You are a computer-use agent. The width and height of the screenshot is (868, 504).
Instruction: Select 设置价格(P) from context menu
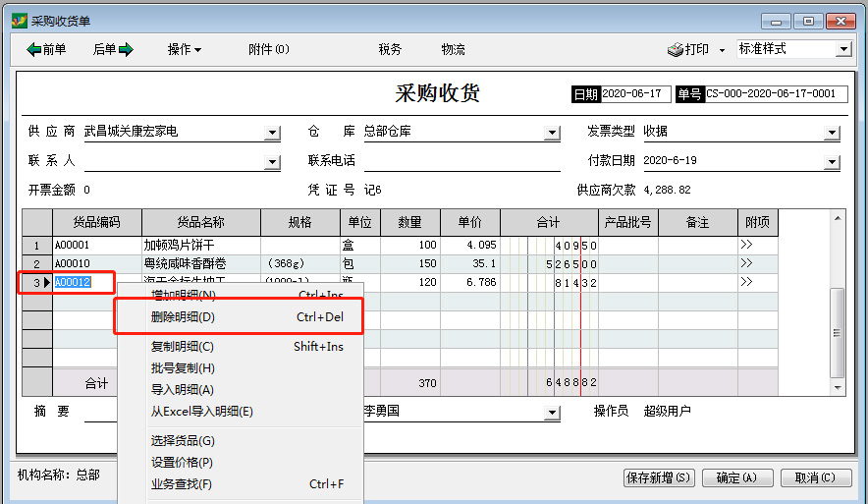240,463
